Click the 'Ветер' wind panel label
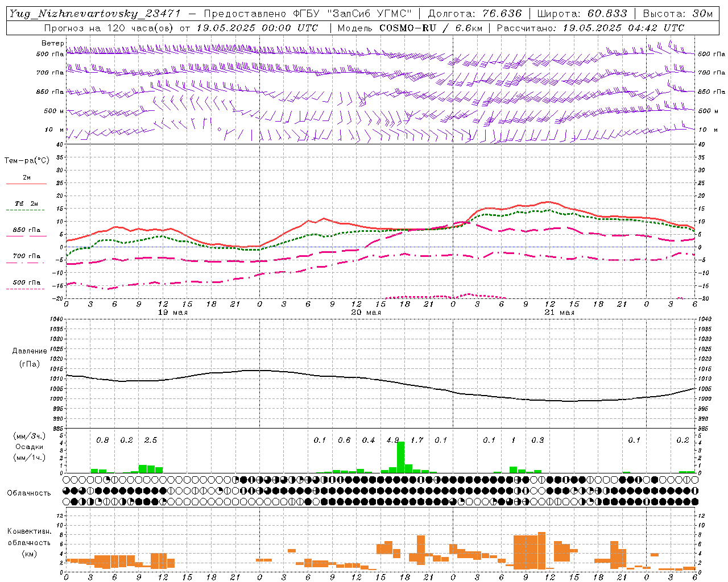 pyautogui.click(x=53, y=43)
